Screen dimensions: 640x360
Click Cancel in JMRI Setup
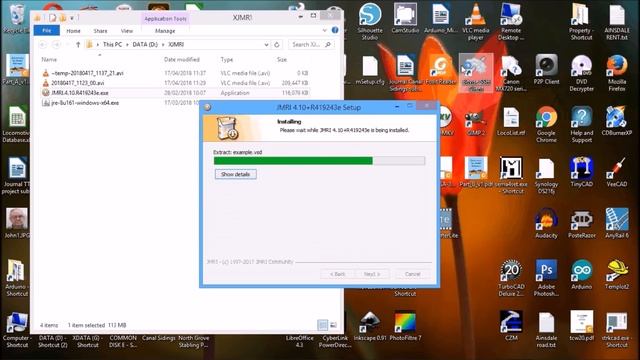(x=412, y=274)
